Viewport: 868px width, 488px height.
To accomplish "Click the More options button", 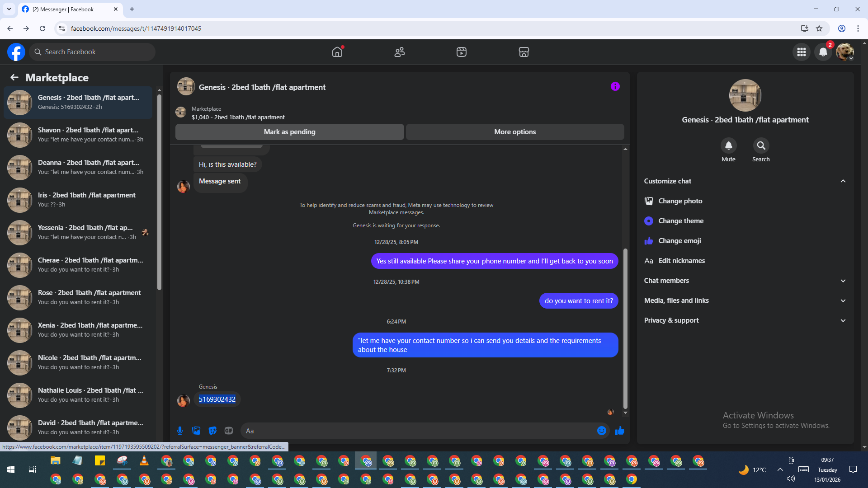I will pos(514,132).
